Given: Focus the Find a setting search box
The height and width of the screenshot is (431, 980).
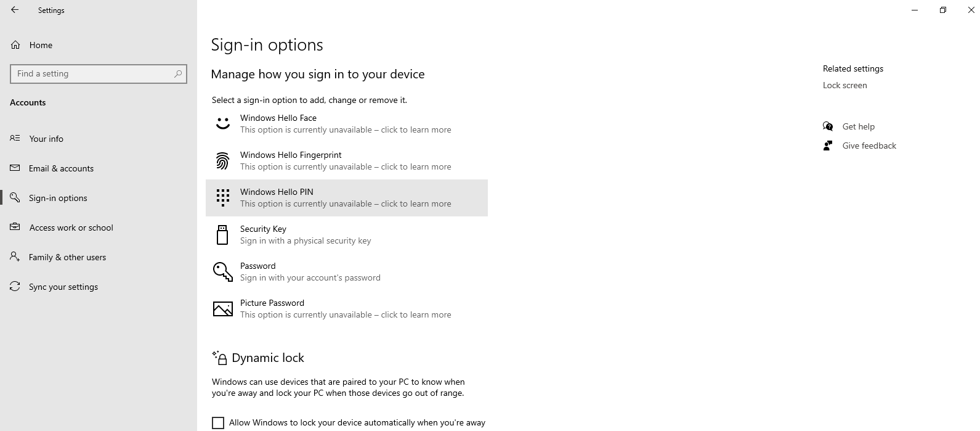Looking at the screenshot, I should point(92,74).
